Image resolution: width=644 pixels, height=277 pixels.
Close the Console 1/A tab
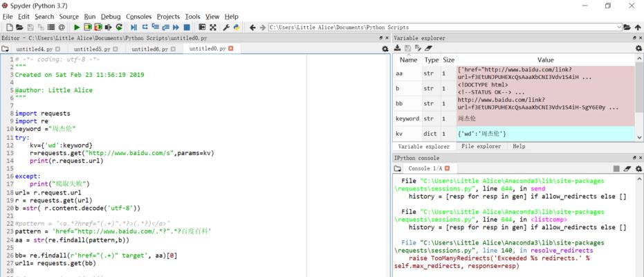448,168
